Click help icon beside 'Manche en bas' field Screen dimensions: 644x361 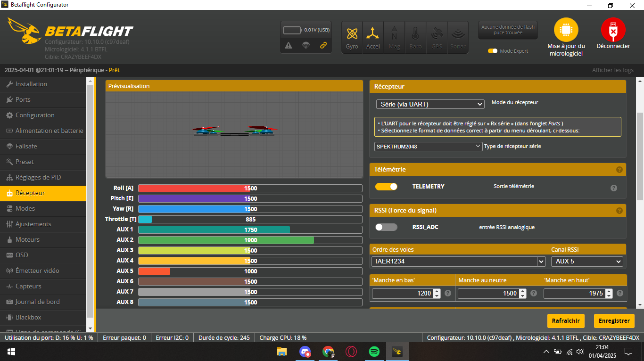(x=447, y=293)
